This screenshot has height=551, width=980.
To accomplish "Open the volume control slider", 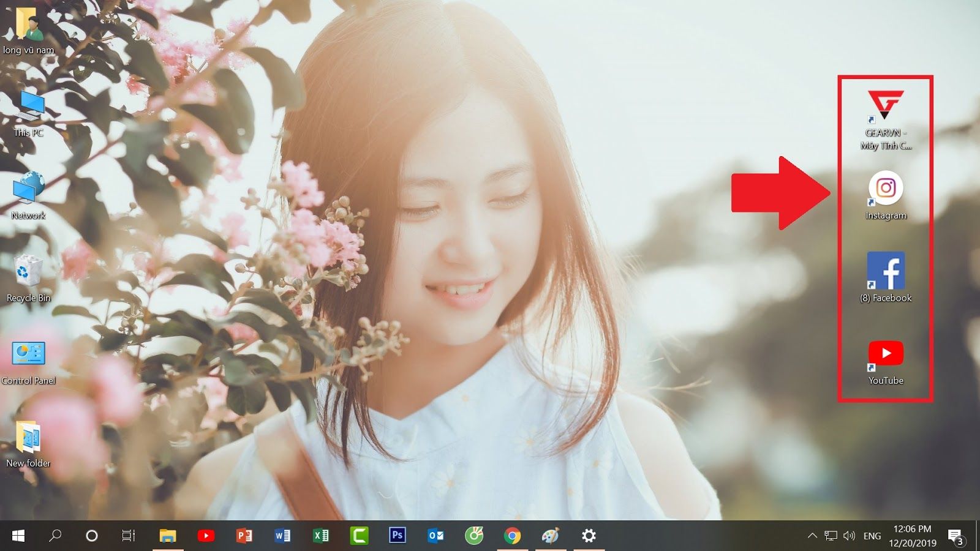I will (850, 535).
